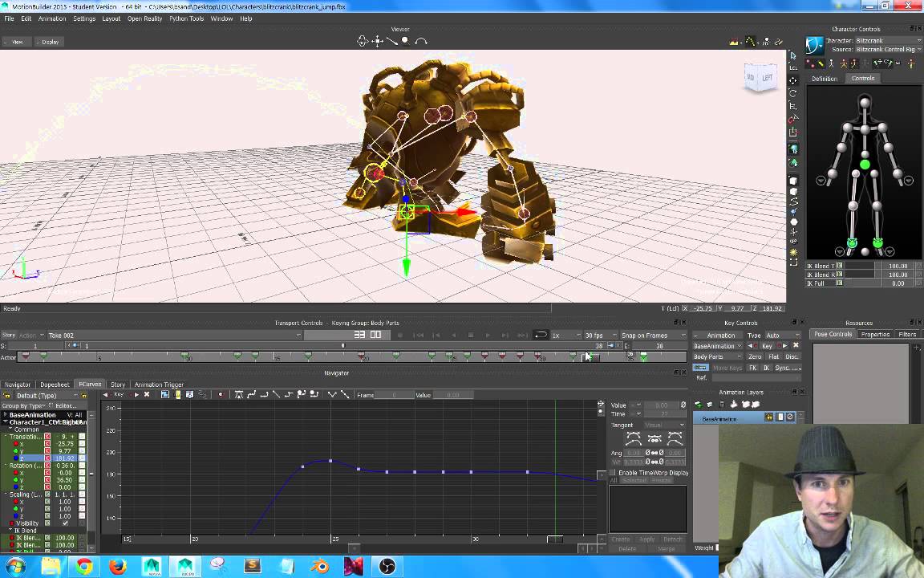The image size is (924, 578).
Task: Open the Open Reality menu
Action: tap(144, 19)
